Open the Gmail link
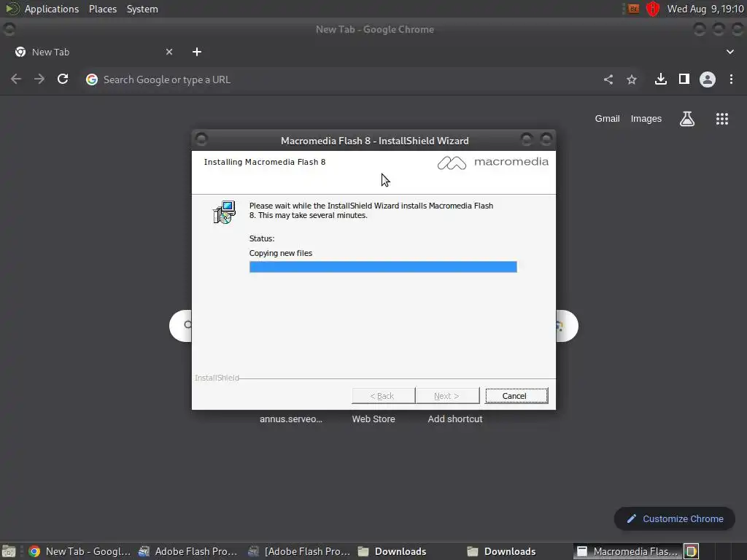The image size is (747, 560). tap(607, 119)
